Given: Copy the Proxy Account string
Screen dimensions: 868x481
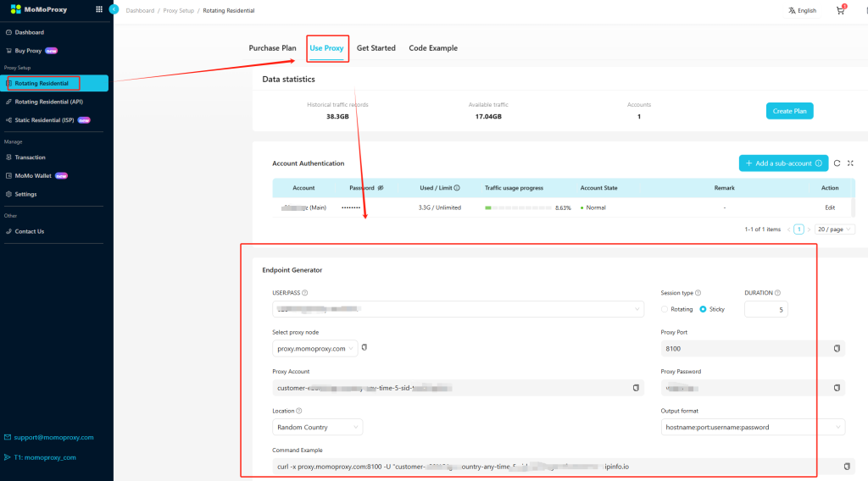Looking at the screenshot, I should click(636, 388).
